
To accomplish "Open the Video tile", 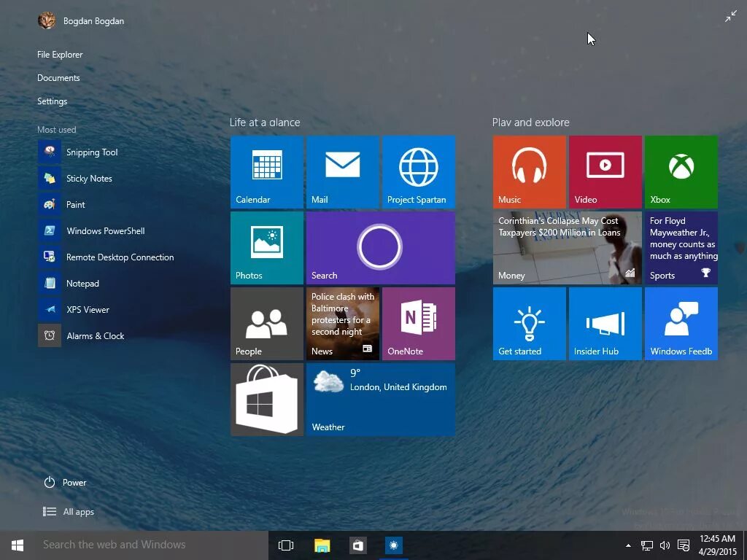I will click(605, 172).
